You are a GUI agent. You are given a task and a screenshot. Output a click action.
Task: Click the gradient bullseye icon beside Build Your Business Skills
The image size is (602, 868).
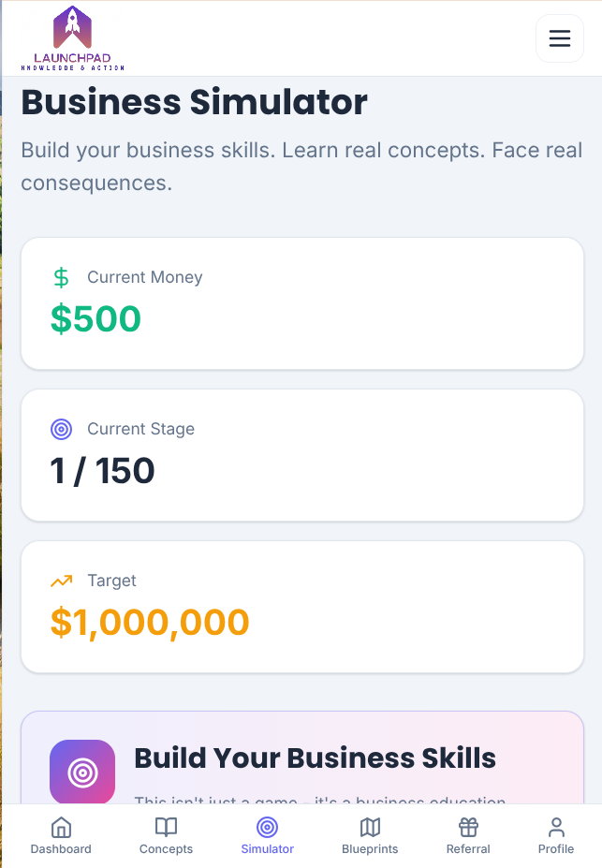[82, 771]
